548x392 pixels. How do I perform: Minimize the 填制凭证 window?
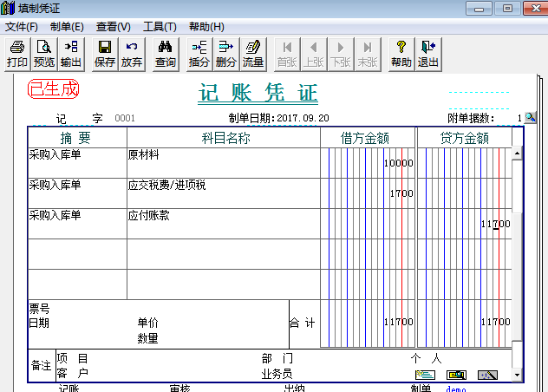pyautogui.click(x=479, y=8)
